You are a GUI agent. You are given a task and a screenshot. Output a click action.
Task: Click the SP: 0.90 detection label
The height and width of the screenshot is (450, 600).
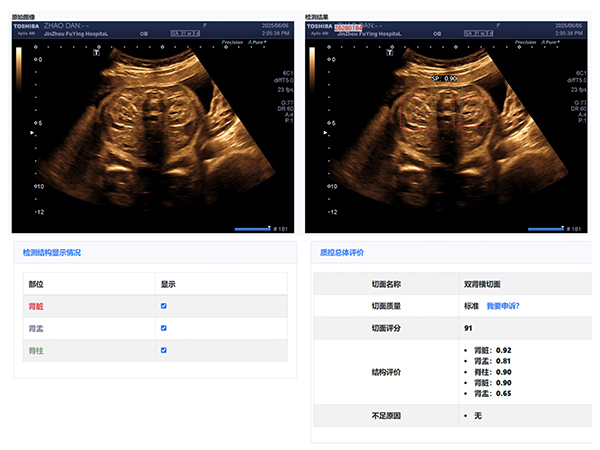coord(444,77)
